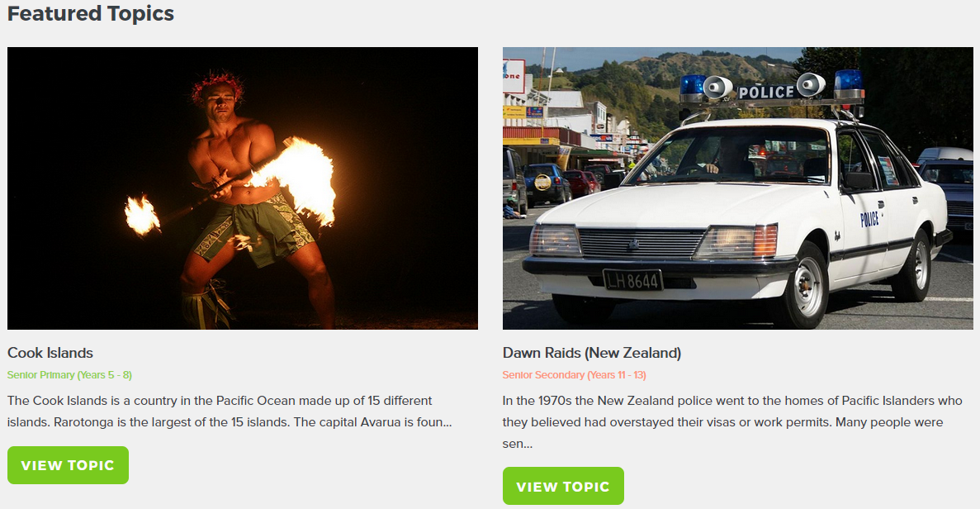View Topic button under Dawn Raids
Image resolution: width=980 pixels, height=509 pixels.
(x=563, y=486)
